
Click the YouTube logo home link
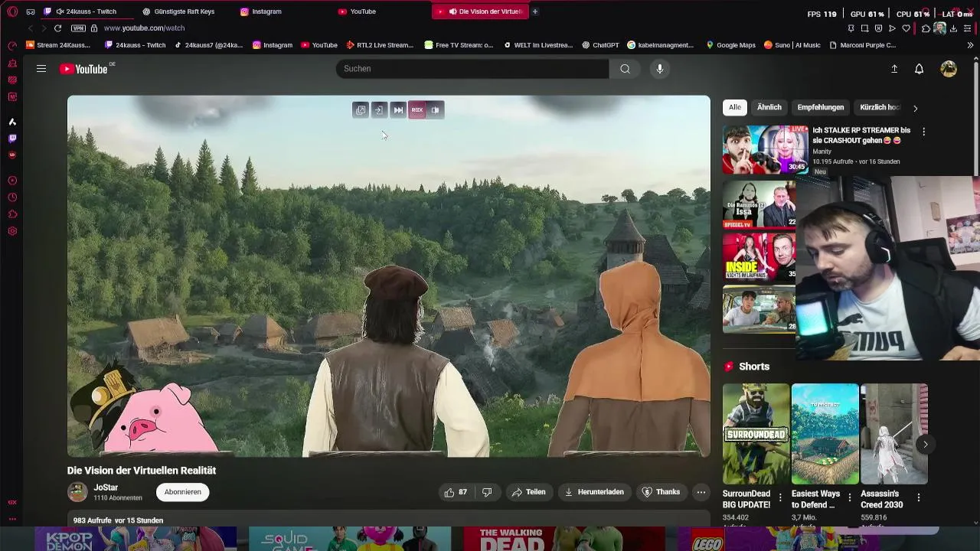pos(84,69)
